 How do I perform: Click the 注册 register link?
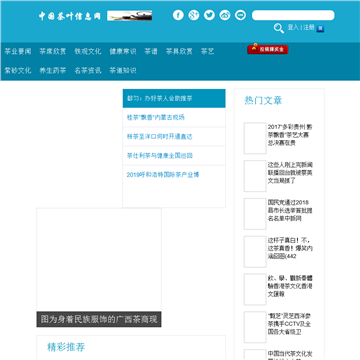(x=309, y=27)
